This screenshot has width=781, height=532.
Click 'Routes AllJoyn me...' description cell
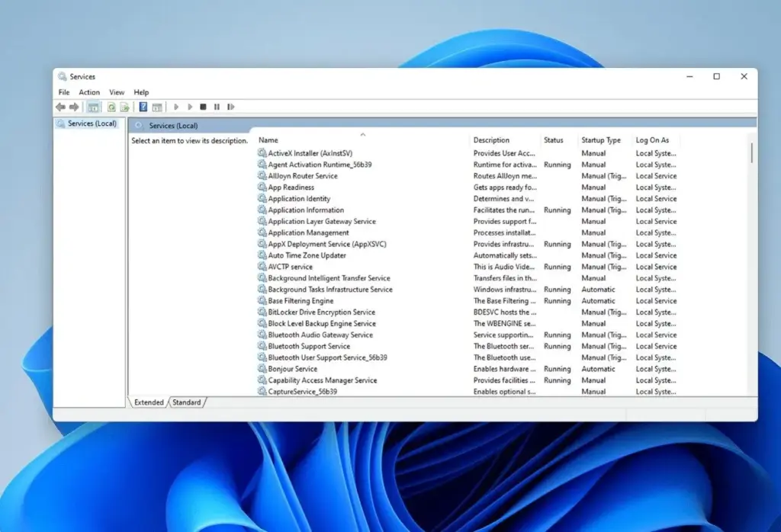pos(505,175)
